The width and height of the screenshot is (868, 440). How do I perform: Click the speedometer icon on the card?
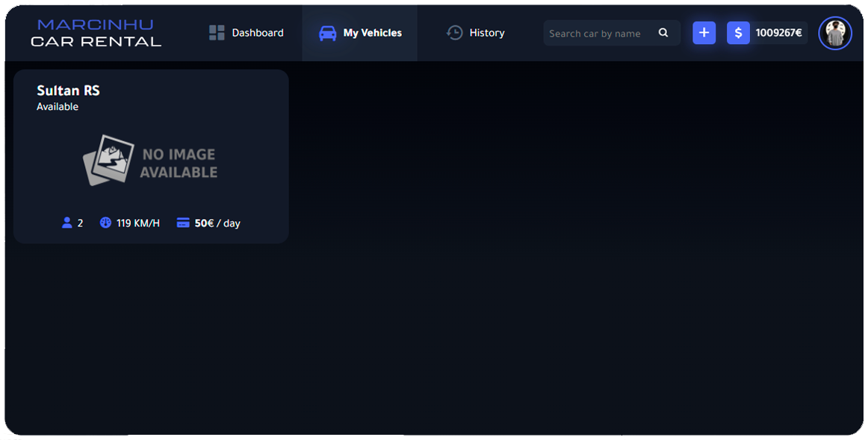pyautogui.click(x=105, y=223)
